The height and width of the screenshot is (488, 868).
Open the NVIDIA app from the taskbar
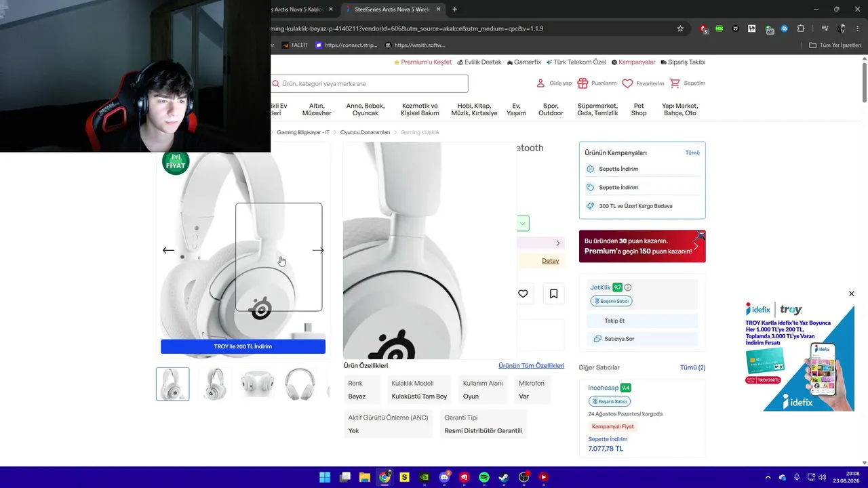(425, 477)
